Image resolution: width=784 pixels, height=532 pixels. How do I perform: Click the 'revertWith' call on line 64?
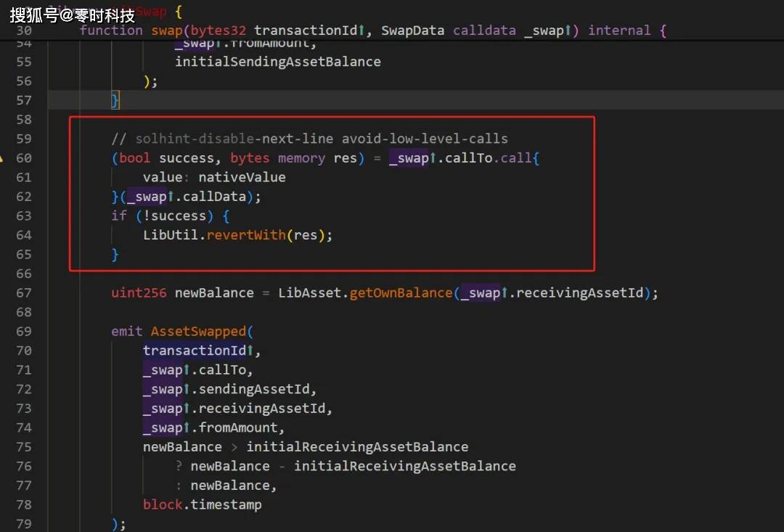point(246,235)
